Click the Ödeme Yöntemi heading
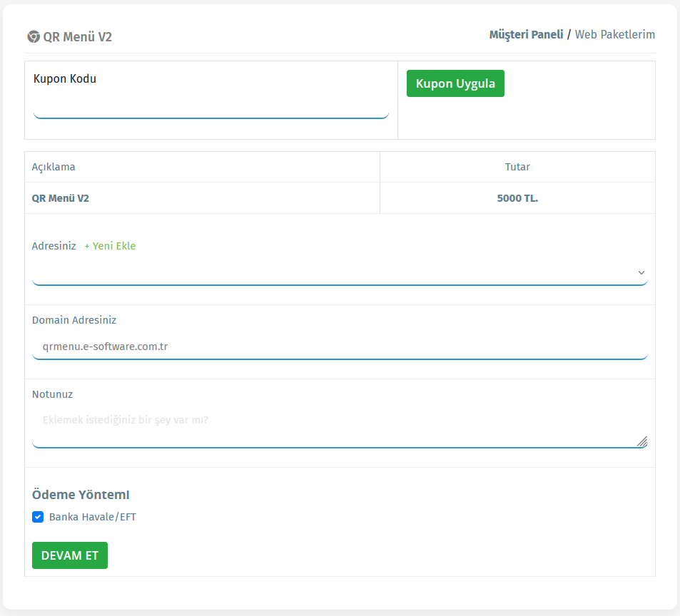The width and height of the screenshot is (680, 616). click(81, 495)
